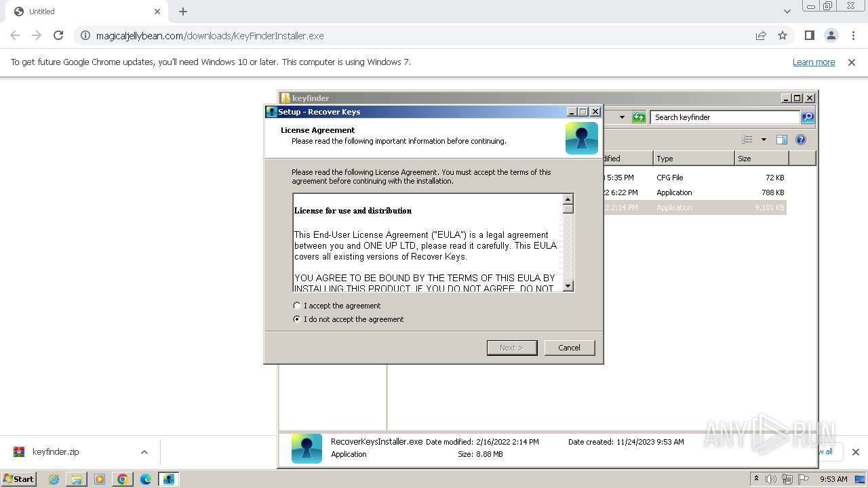Open the tab search chevron

787,12
